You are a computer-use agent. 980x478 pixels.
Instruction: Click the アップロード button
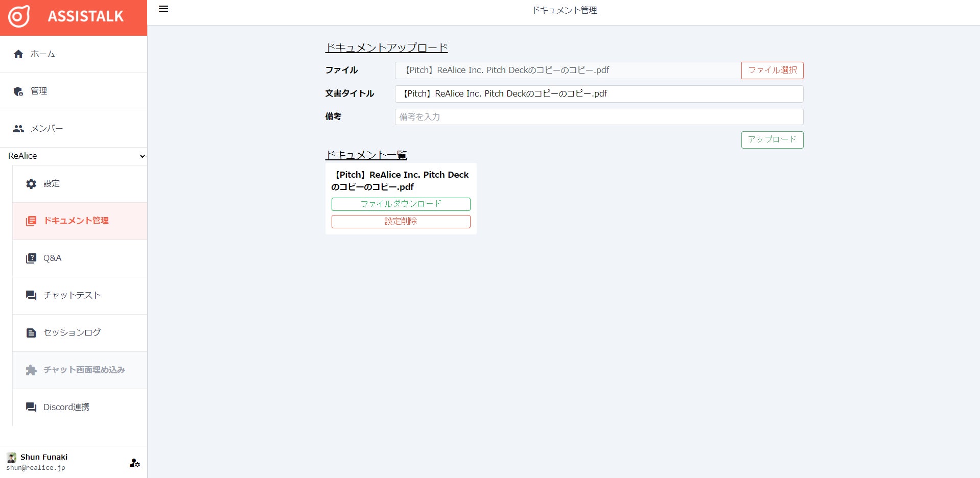click(772, 140)
